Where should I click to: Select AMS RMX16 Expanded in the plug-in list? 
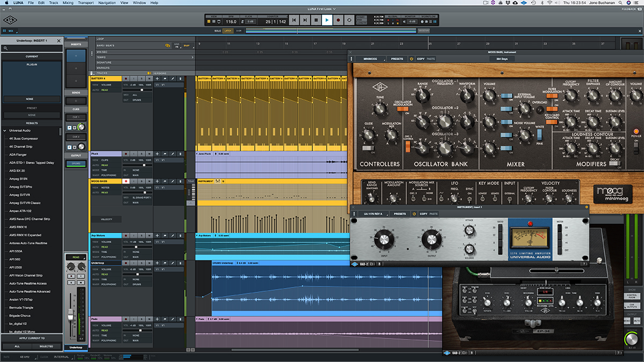25,235
